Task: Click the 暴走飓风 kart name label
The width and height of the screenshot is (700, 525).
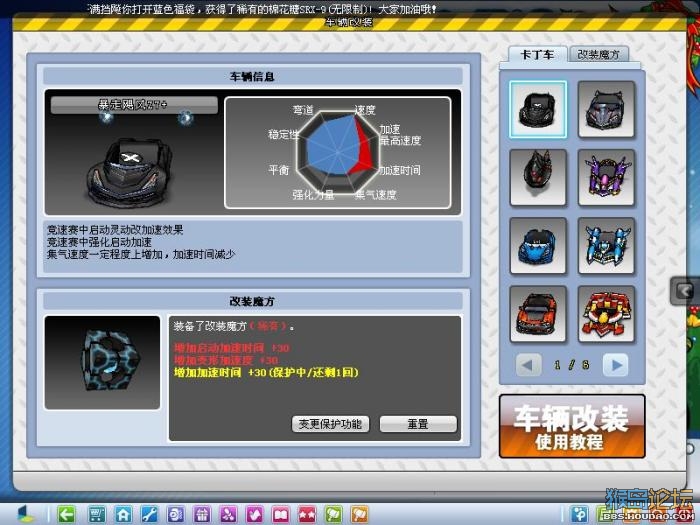Action: click(x=134, y=105)
